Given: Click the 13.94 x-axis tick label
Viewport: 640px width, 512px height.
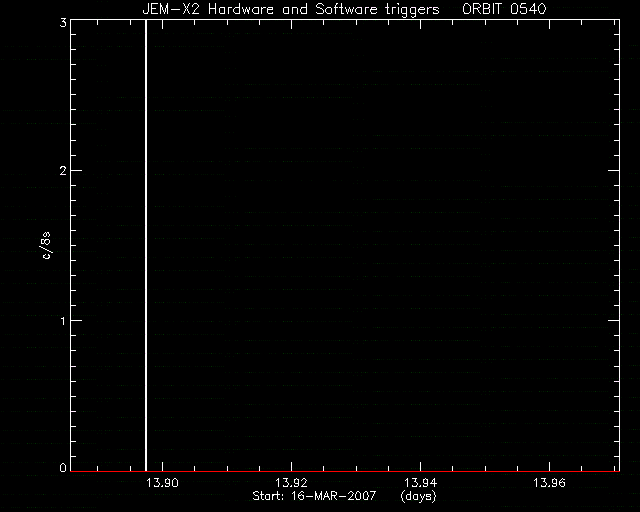Looking at the screenshot, I should tap(420, 483).
